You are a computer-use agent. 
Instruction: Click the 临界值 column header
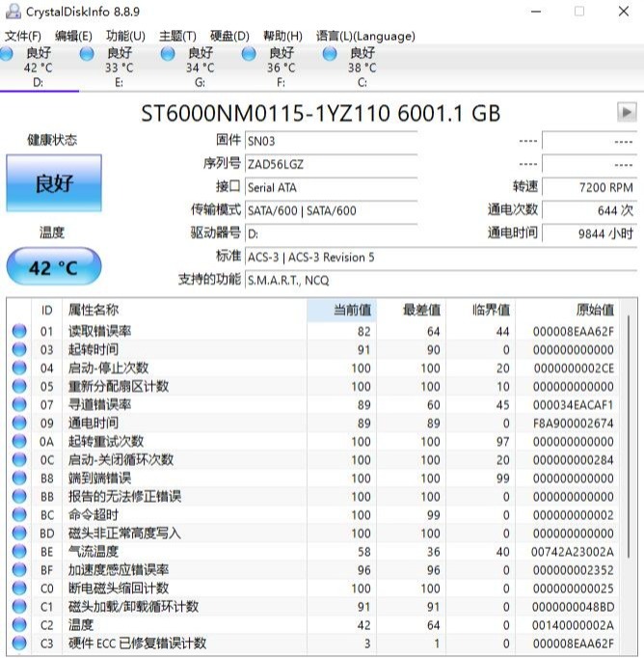tap(481, 310)
